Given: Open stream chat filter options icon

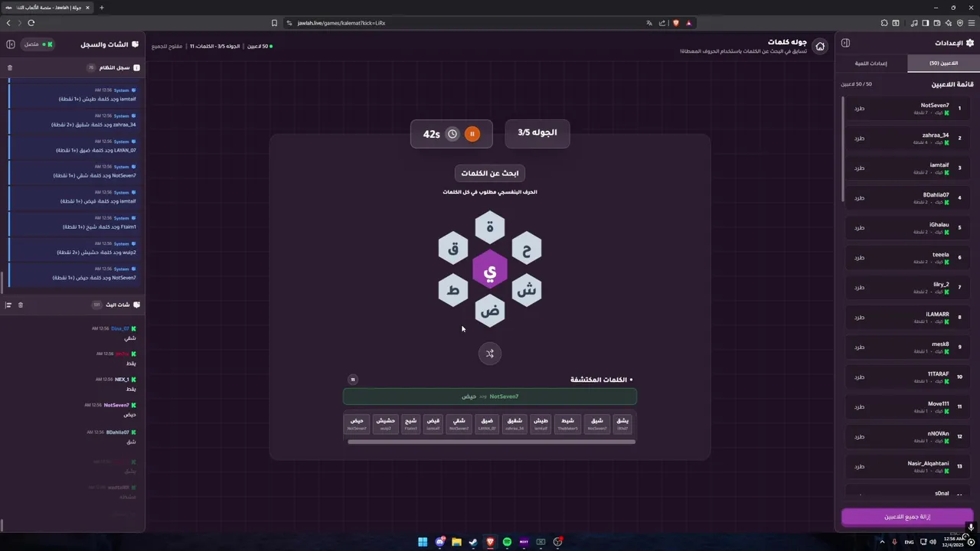Looking at the screenshot, I should (x=8, y=305).
